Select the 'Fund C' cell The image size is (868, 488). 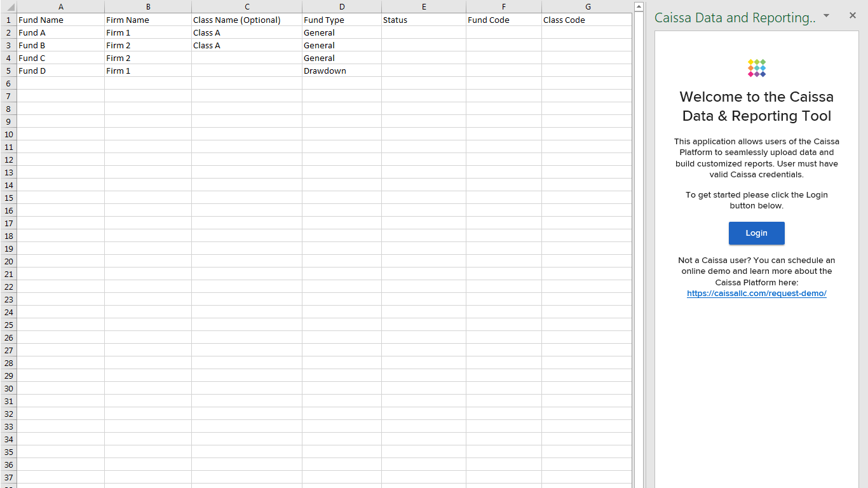click(61, 58)
